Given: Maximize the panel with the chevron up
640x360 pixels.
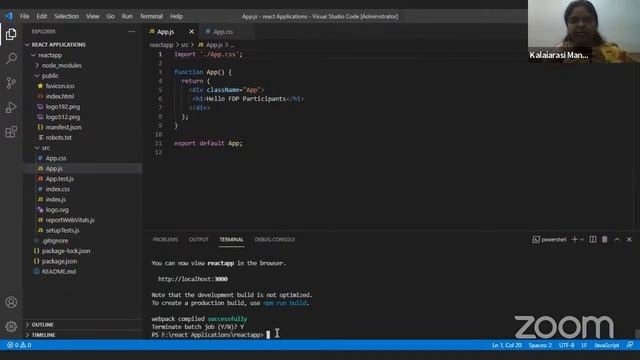Looking at the screenshot, I should coord(617,240).
